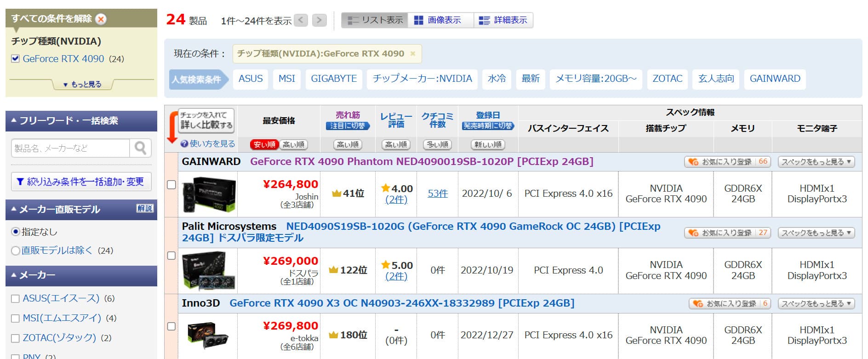Add Inno3D X3 OC to お気に入り favorites
The height and width of the screenshot is (359, 868).
(x=730, y=304)
